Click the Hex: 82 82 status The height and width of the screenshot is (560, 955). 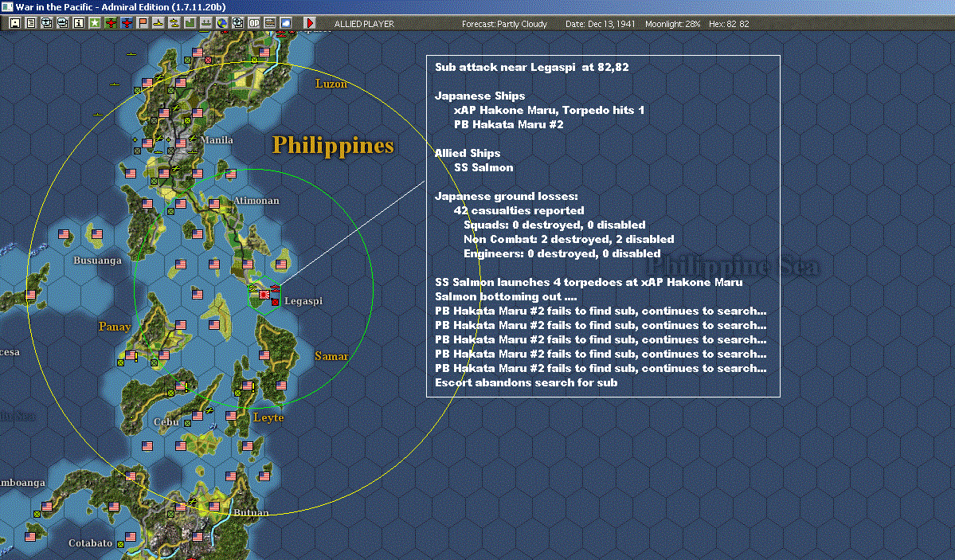point(729,24)
